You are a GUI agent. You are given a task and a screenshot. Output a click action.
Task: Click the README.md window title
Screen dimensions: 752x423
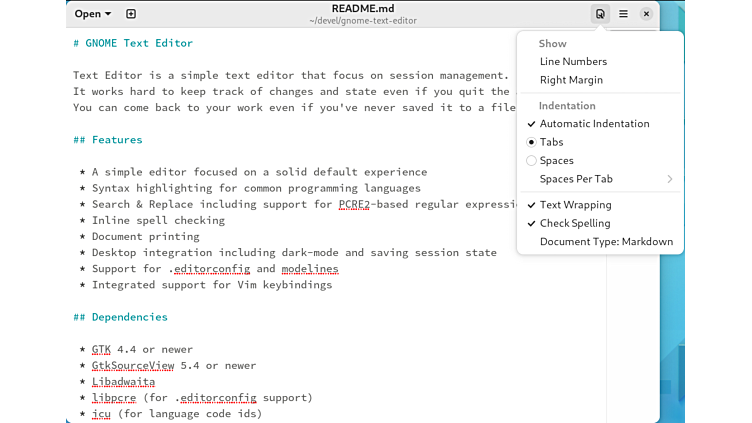[362, 9]
